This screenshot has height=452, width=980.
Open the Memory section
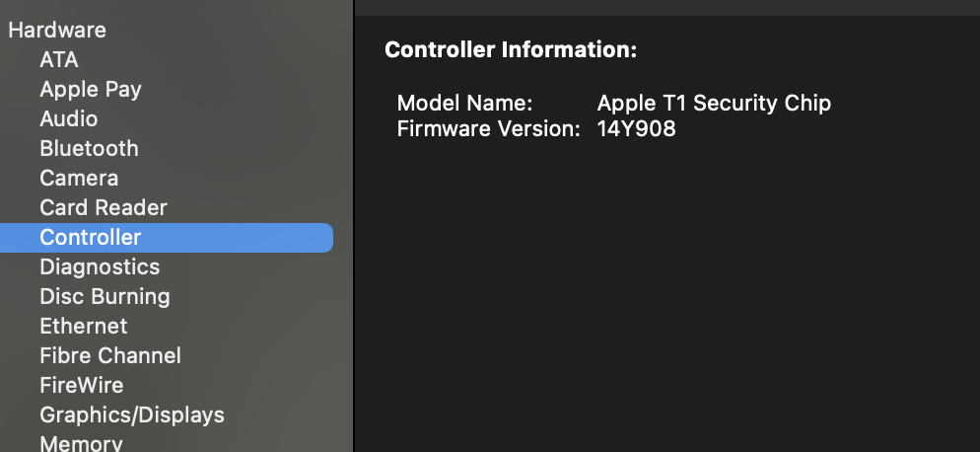pos(81,442)
